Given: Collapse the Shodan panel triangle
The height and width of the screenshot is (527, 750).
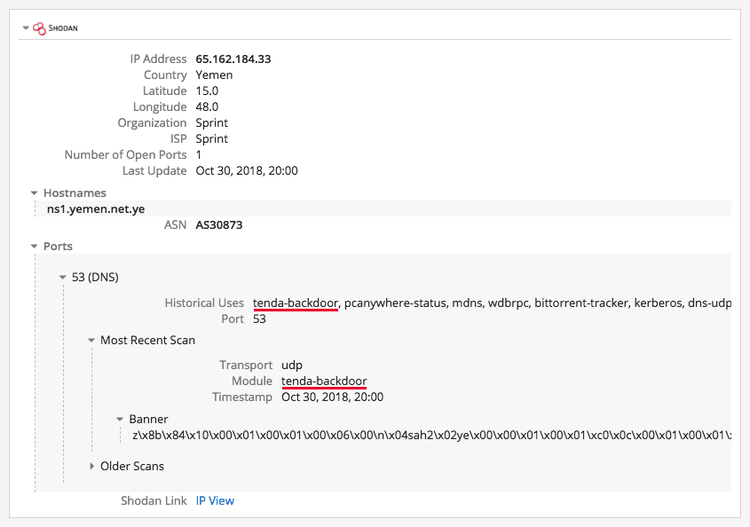Looking at the screenshot, I should (x=25, y=28).
